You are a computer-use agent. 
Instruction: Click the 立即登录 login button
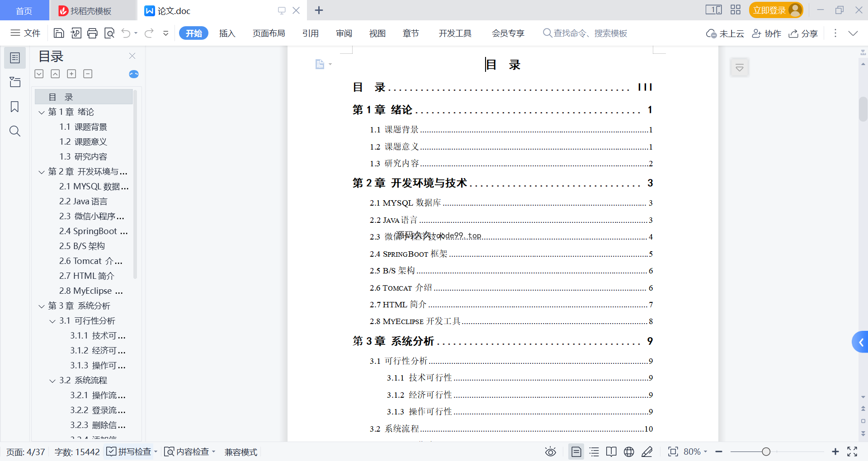coord(776,10)
